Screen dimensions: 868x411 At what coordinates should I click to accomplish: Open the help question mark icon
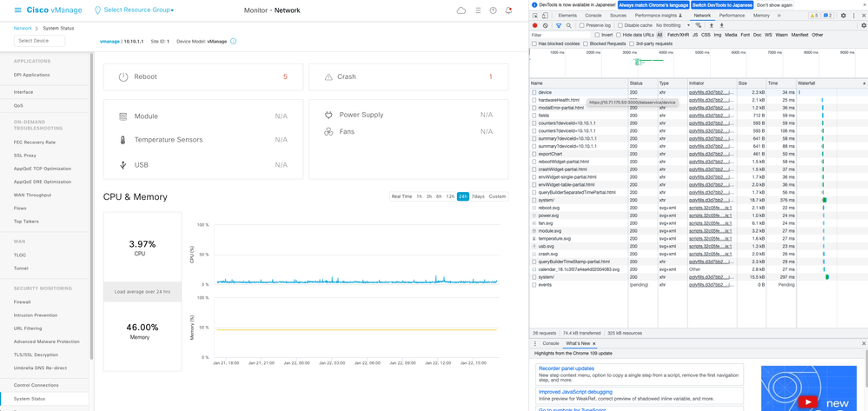click(x=494, y=10)
